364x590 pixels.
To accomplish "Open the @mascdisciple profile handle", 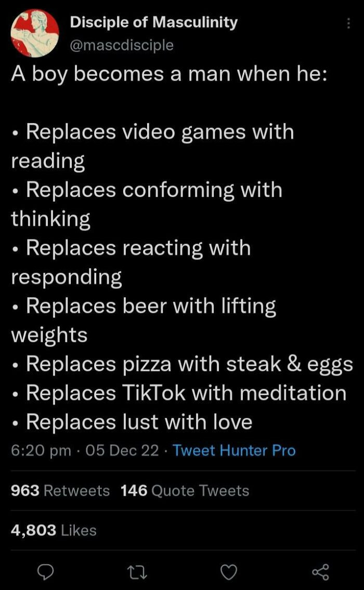I will [122, 45].
